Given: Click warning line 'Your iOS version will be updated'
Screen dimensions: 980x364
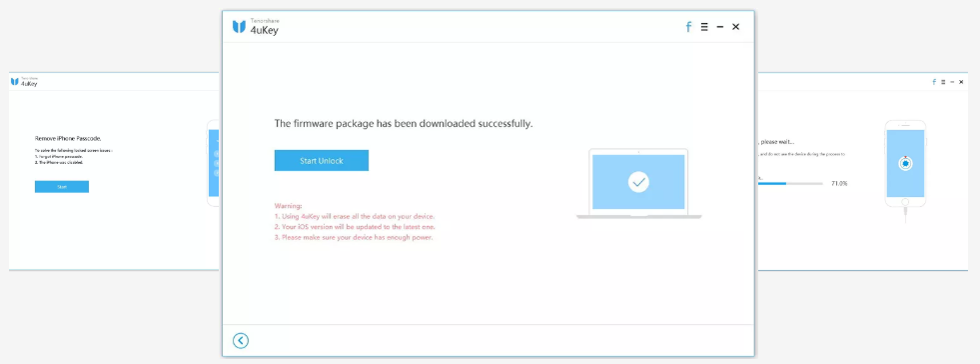Looking at the screenshot, I should point(355,226).
